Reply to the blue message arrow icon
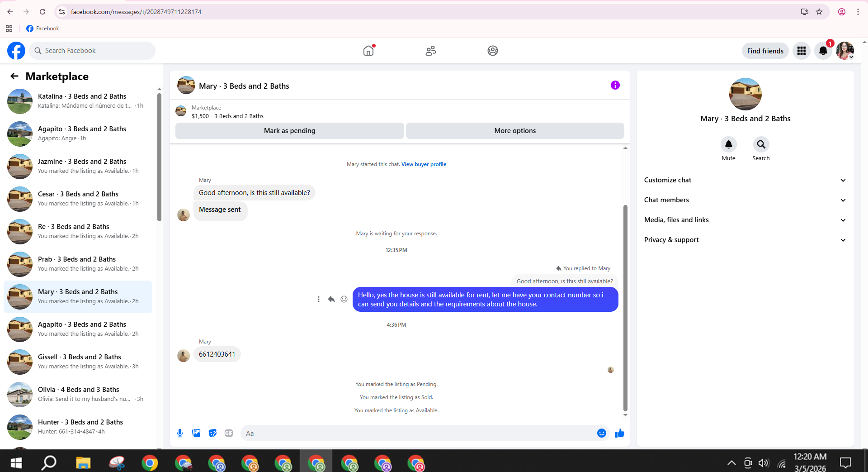The image size is (868, 472). [331, 299]
